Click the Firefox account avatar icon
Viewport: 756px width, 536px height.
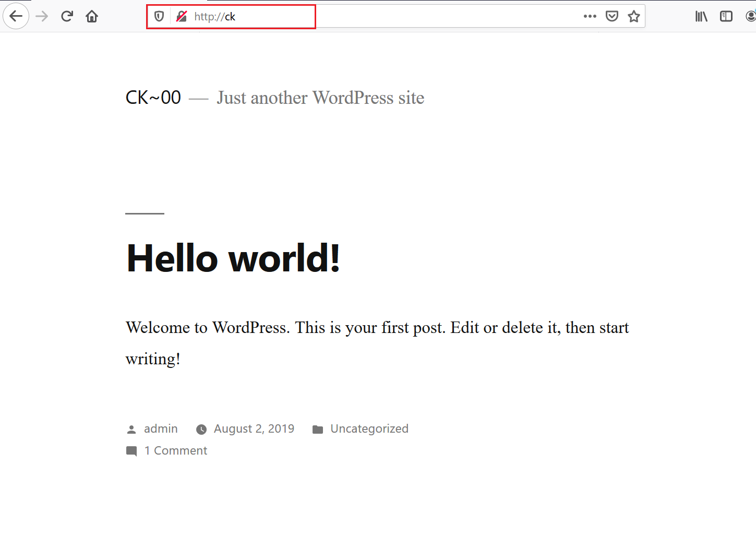751,16
